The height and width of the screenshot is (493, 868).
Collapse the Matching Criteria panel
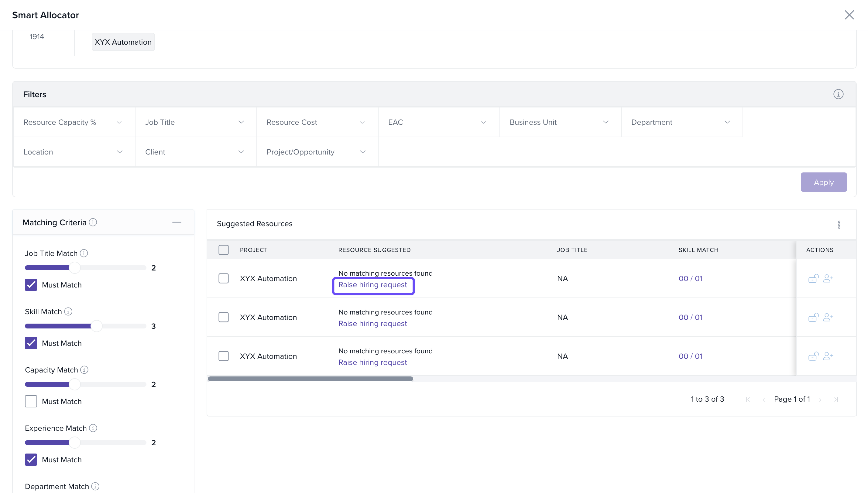177,222
